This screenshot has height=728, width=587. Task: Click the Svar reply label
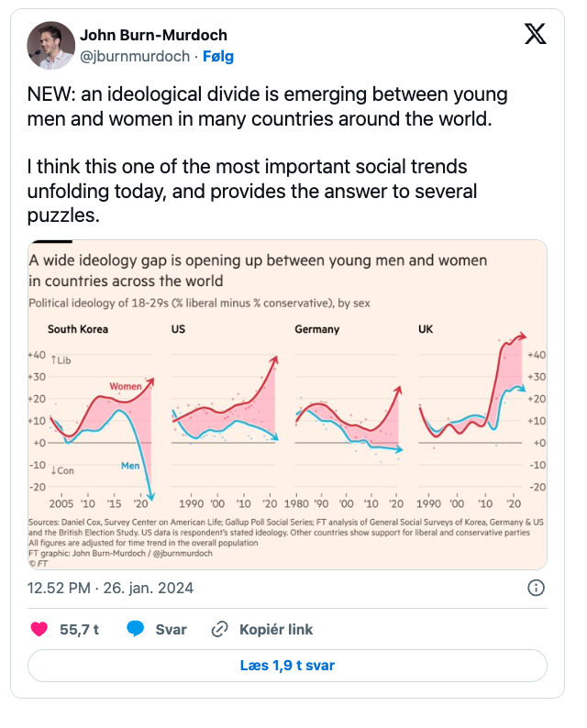[x=171, y=629]
